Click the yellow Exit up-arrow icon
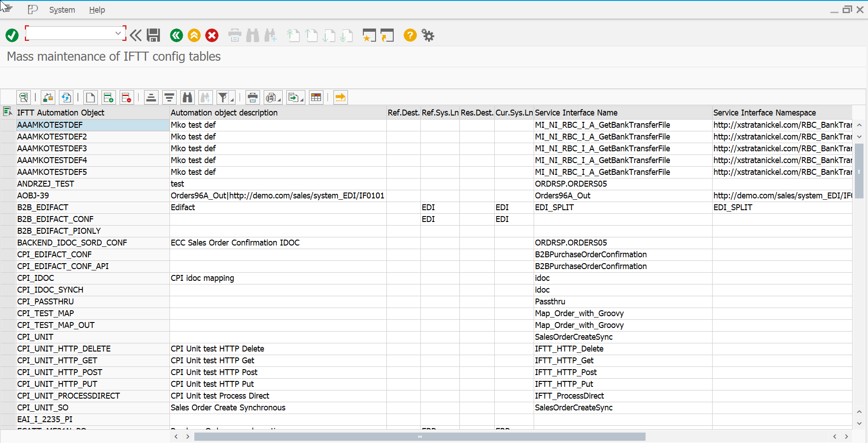 click(194, 35)
